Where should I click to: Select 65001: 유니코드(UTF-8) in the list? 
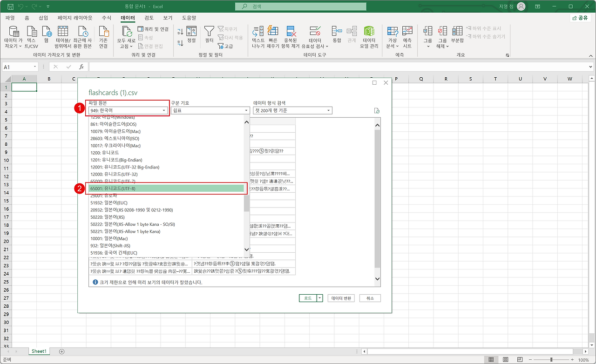(x=166, y=189)
